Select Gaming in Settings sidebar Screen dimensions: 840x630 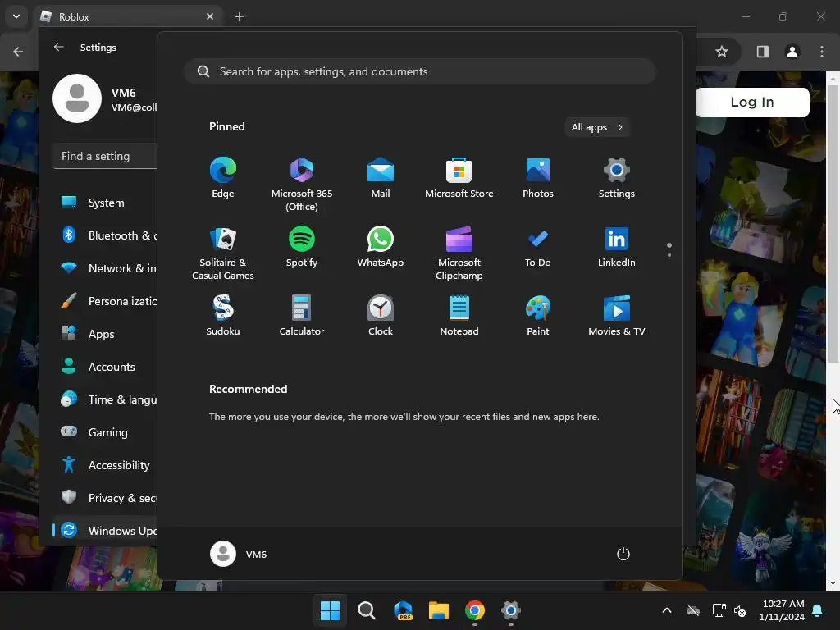point(106,432)
